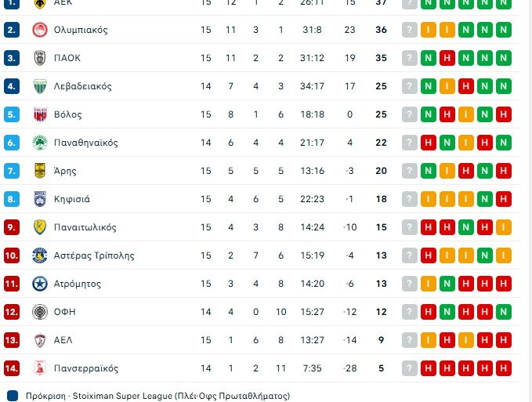Click the Βόλος team crest
532x402 pixels.
[39, 114]
